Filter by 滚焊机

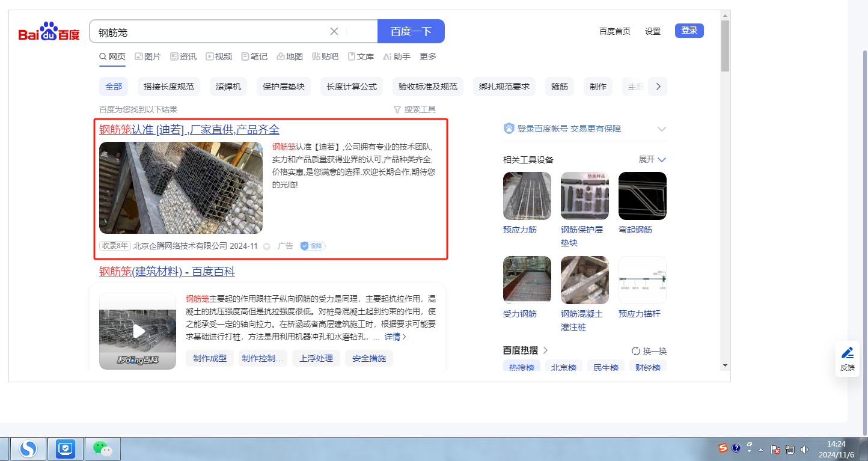[228, 87]
